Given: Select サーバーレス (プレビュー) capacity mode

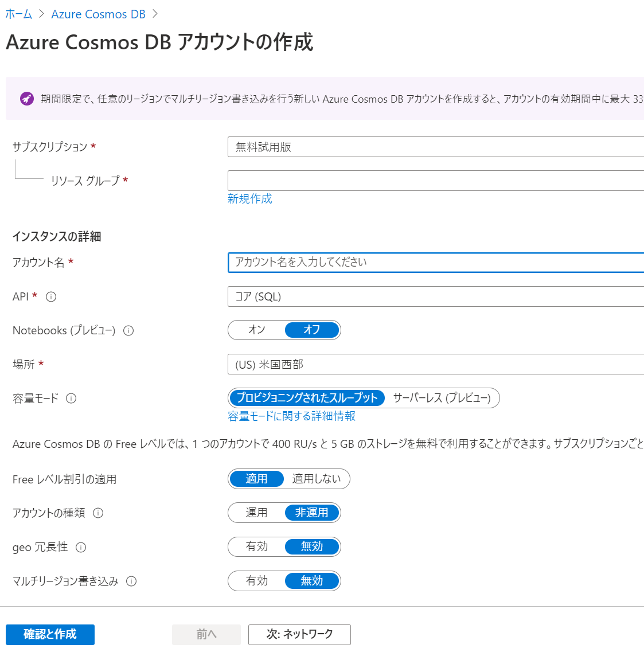Looking at the screenshot, I should tap(442, 397).
